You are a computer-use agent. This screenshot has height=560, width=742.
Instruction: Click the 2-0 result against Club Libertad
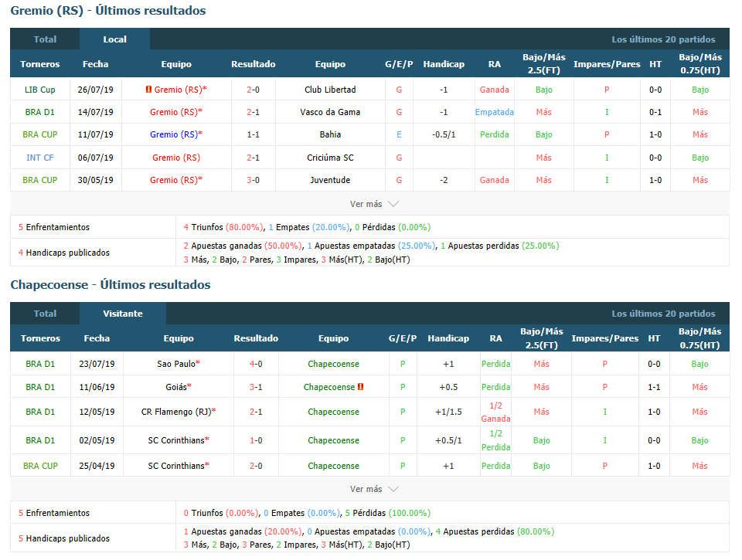pos(254,90)
